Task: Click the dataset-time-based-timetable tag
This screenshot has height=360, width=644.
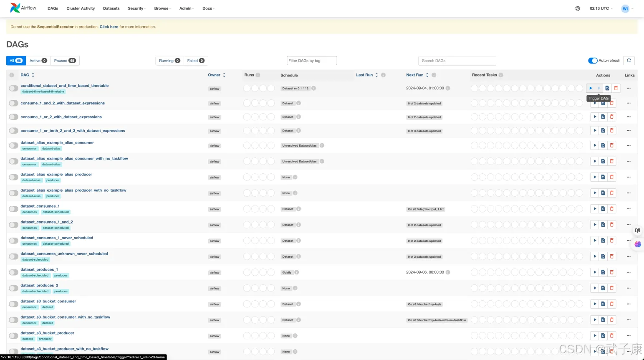Action: coord(43,91)
